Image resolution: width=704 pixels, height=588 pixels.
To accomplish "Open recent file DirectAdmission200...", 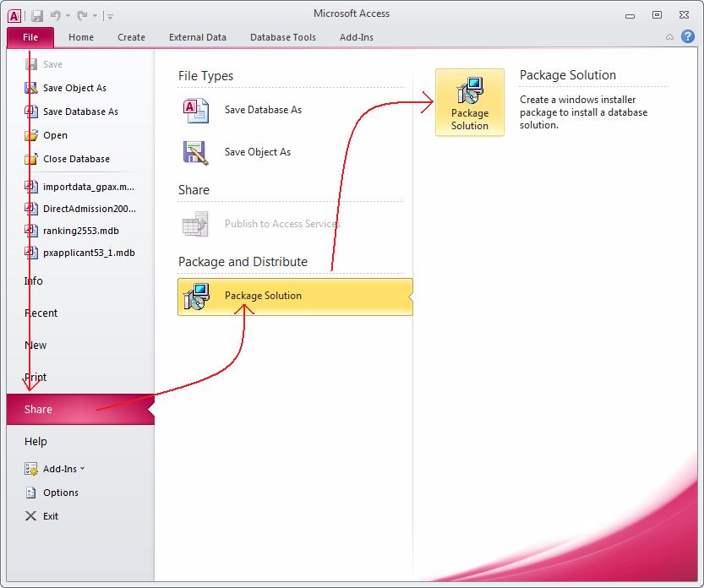I will click(x=90, y=209).
